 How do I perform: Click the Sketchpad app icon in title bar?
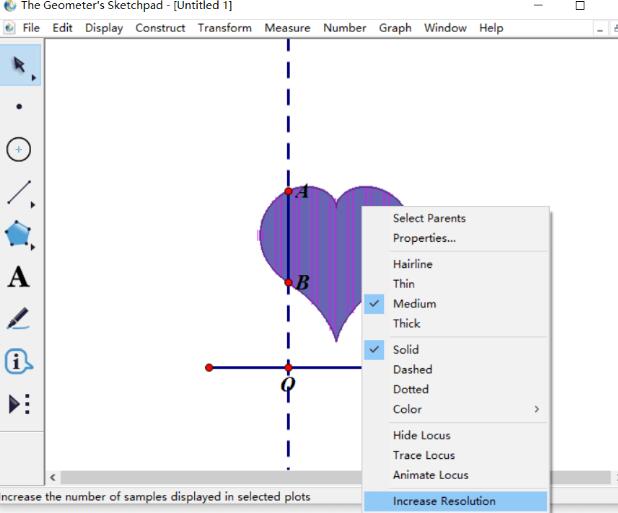9,6
